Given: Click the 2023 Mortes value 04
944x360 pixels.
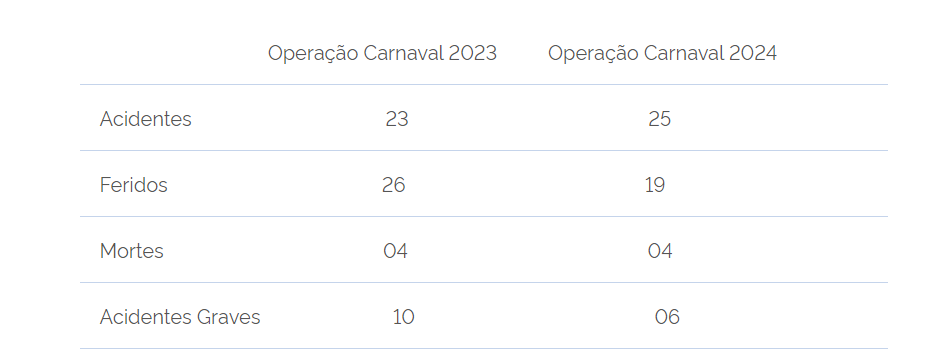Looking at the screenshot, I should (396, 251).
